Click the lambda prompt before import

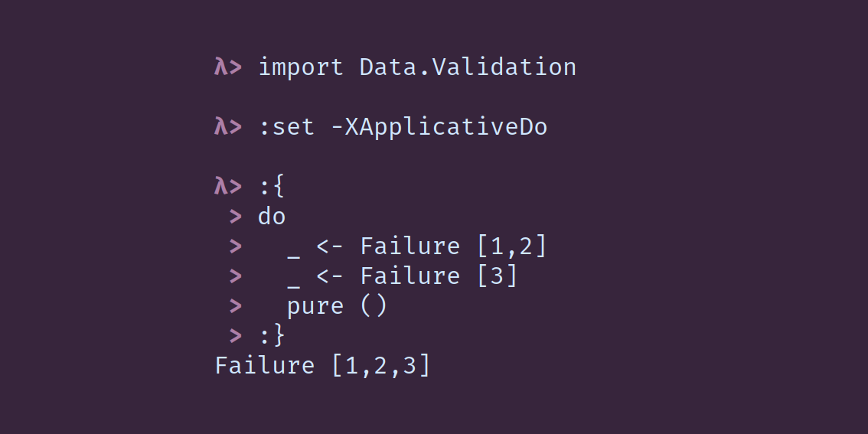pyautogui.click(x=228, y=67)
